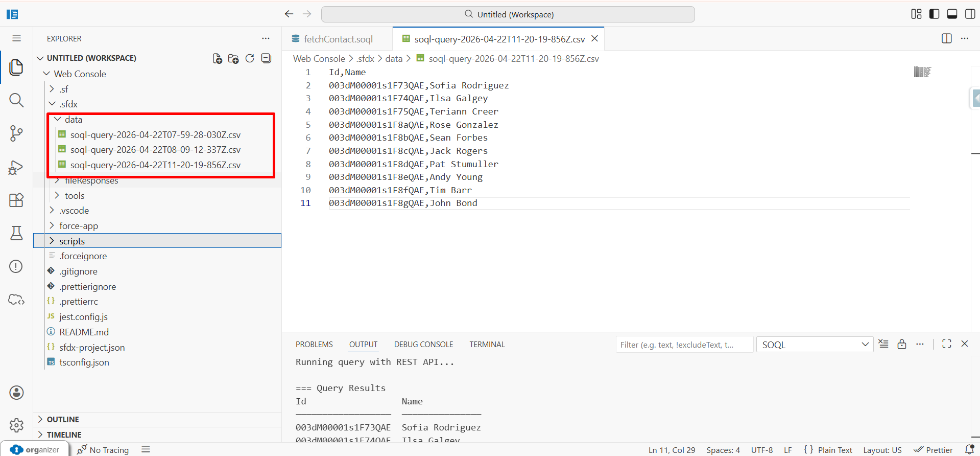Open the Terminal tab
The height and width of the screenshot is (456, 980).
point(487,345)
